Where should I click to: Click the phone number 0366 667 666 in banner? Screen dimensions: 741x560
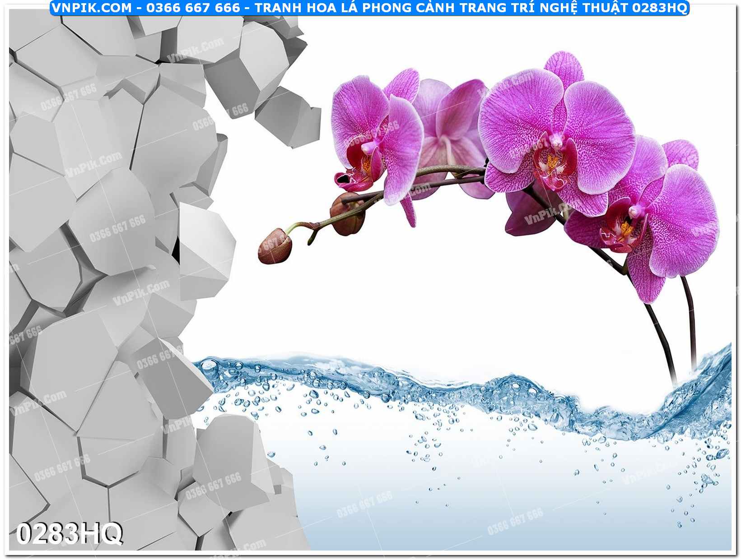coord(193,8)
